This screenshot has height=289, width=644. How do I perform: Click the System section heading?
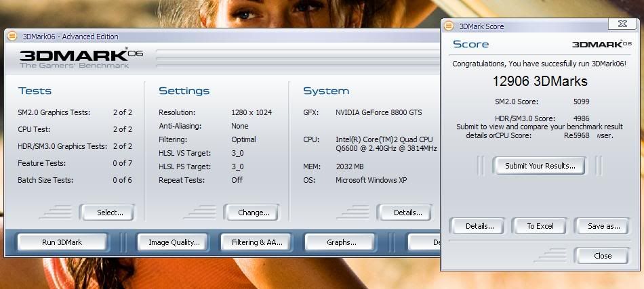[326, 91]
